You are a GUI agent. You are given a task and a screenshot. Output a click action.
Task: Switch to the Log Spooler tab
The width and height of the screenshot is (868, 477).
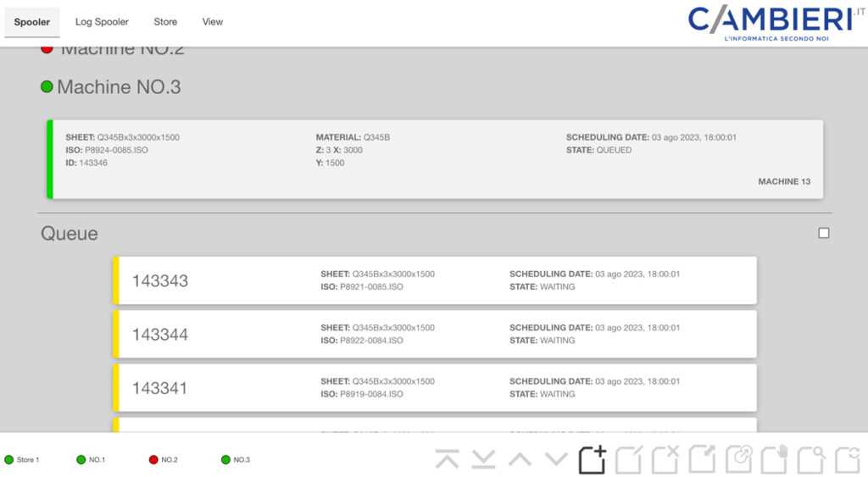pyautogui.click(x=102, y=22)
